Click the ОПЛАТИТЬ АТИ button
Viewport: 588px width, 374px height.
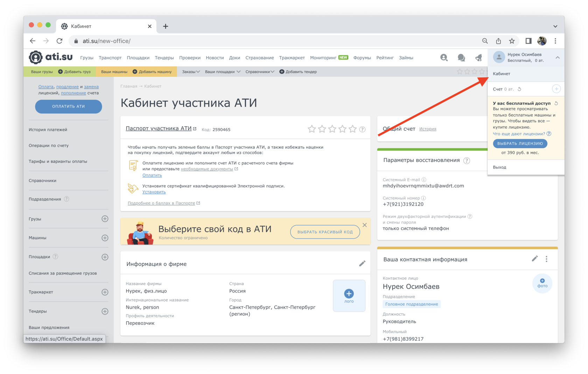tap(69, 106)
